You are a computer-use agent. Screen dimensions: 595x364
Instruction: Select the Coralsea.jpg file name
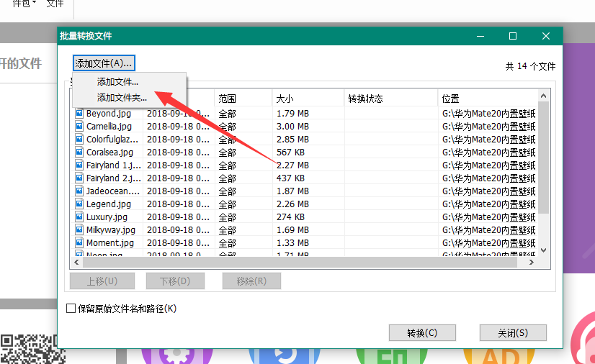[109, 152]
